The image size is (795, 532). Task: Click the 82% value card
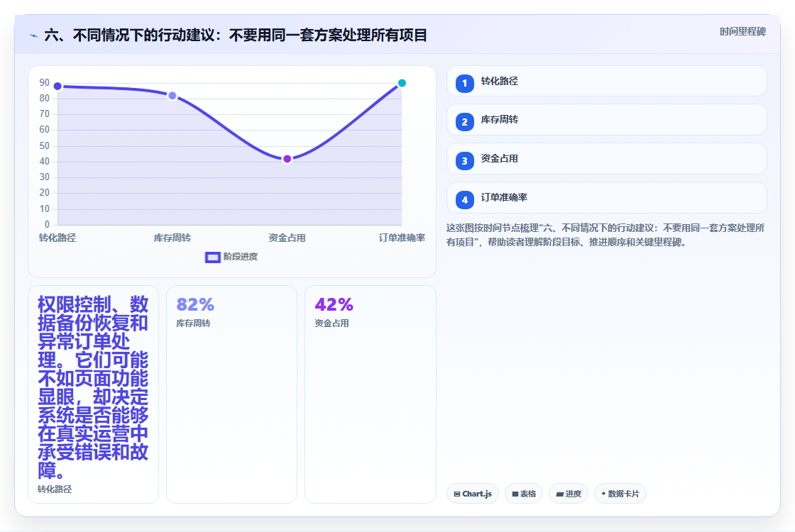[231, 394]
